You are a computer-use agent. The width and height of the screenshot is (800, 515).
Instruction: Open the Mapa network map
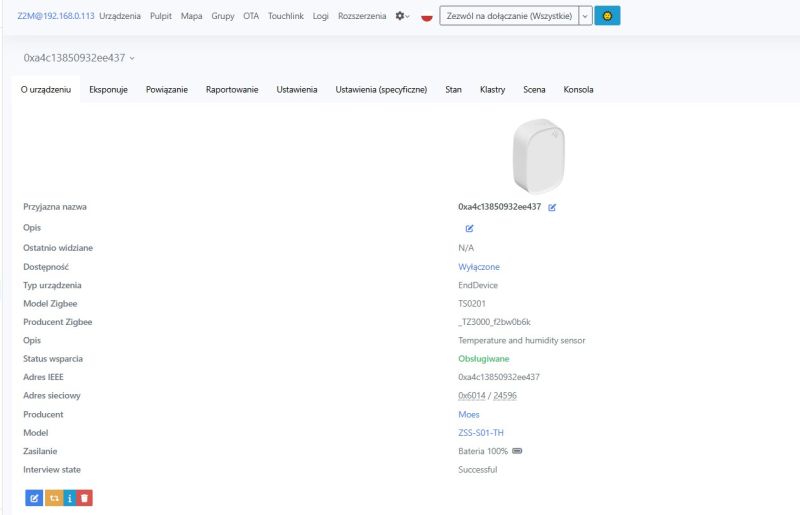tap(191, 16)
